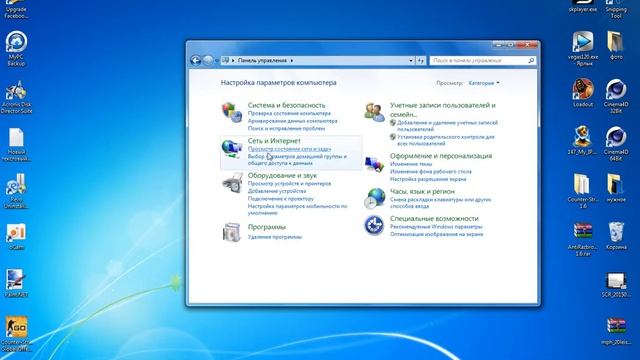Open Поиск и исправление проблем link

287,128
